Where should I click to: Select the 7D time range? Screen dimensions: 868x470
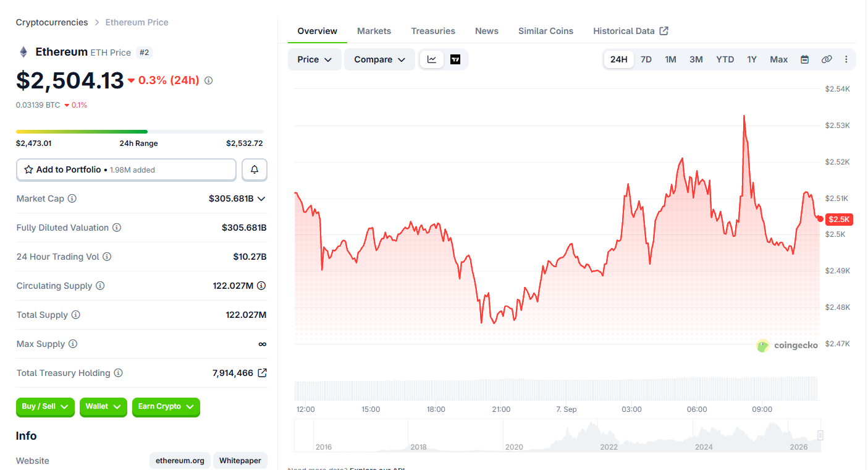coord(646,59)
